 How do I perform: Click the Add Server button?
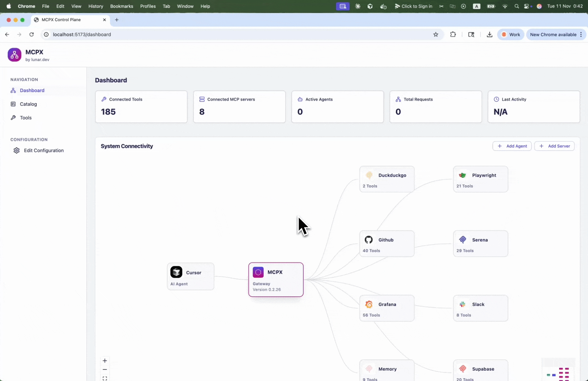click(x=554, y=146)
